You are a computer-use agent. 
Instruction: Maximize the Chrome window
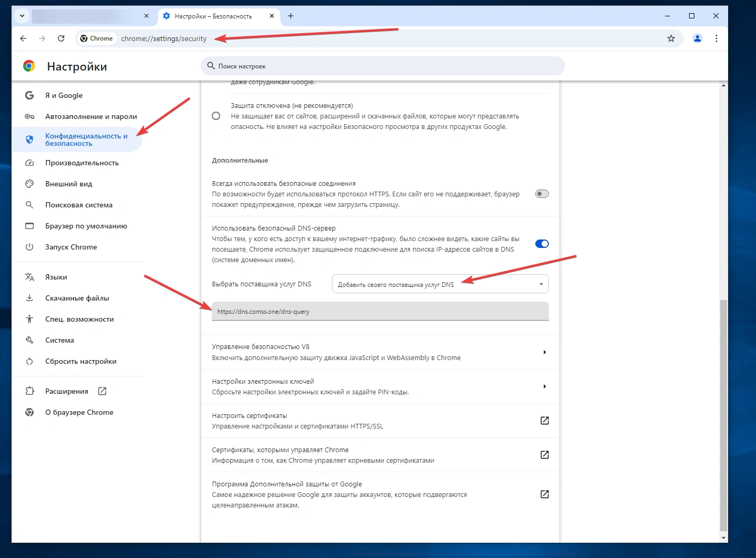tap(692, 16)
